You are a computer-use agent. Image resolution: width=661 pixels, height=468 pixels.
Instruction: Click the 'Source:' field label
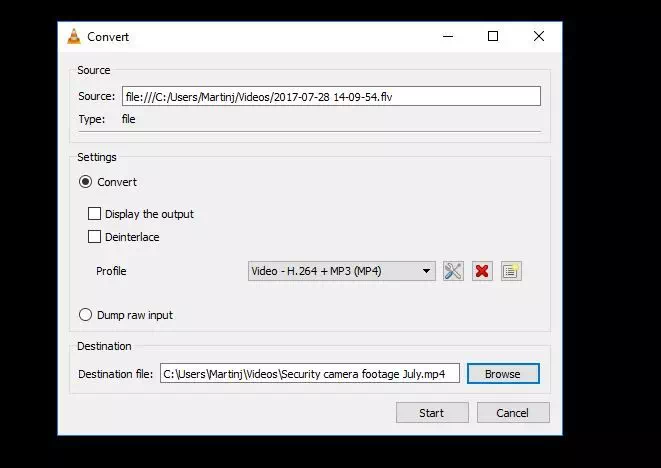[x=97, y=97]
